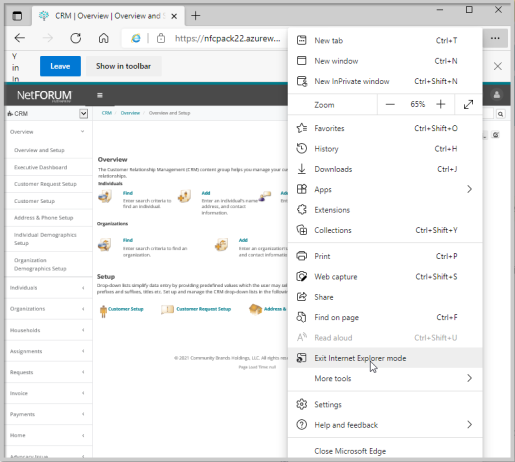The image size is (515, 462).
Task: Expand the Organizations sidebar section
Action: coord(49,309)
